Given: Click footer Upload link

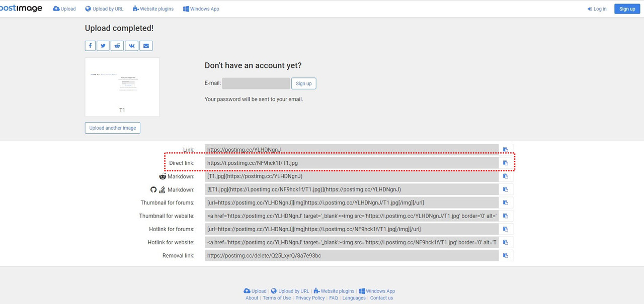Looking at the screenshot, I should tap(255, 291).
